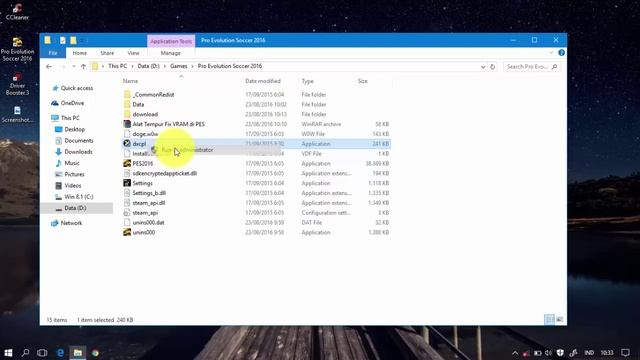Open CCleaner desktop shortcut
640x360 pixels.
coord(17,11)
